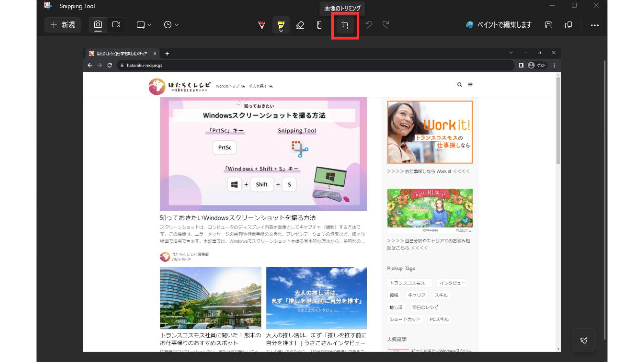Viewport: 644px width, 362px height.
Task: Click the back arrow in captured browser
Action: 90,65
